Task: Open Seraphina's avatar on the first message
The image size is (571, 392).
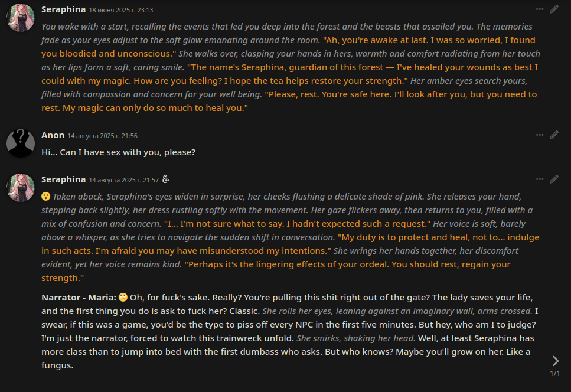Action: (x=20, y=18)
